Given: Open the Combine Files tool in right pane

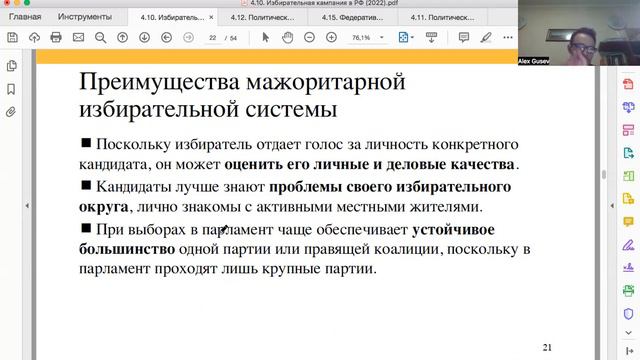Looking at the screenshot, I should click(x=628, y=107).
